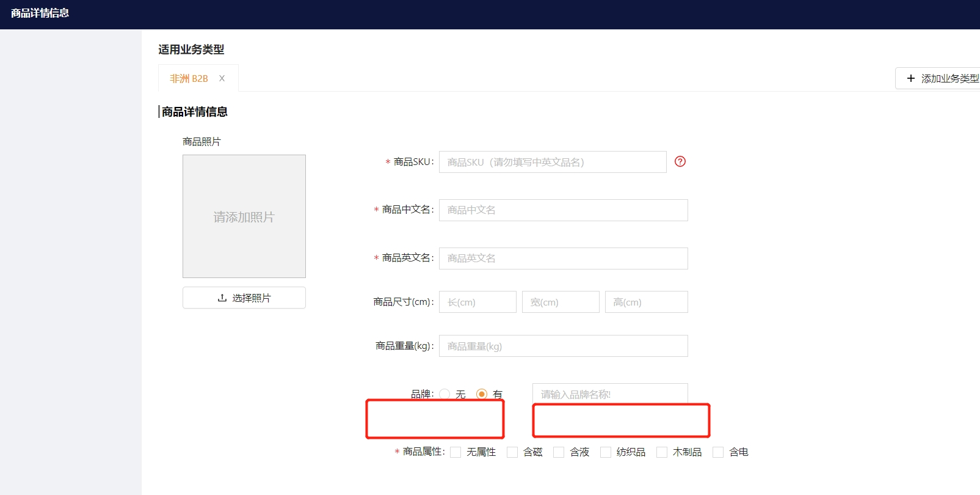Click the 高(cm) dimension field

[x=646, y=302]
